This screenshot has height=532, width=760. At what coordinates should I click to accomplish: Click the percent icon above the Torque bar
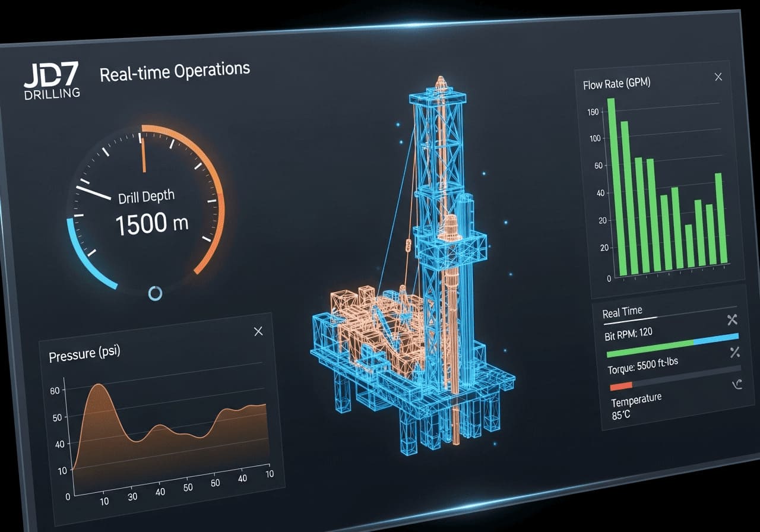(734, 353)
